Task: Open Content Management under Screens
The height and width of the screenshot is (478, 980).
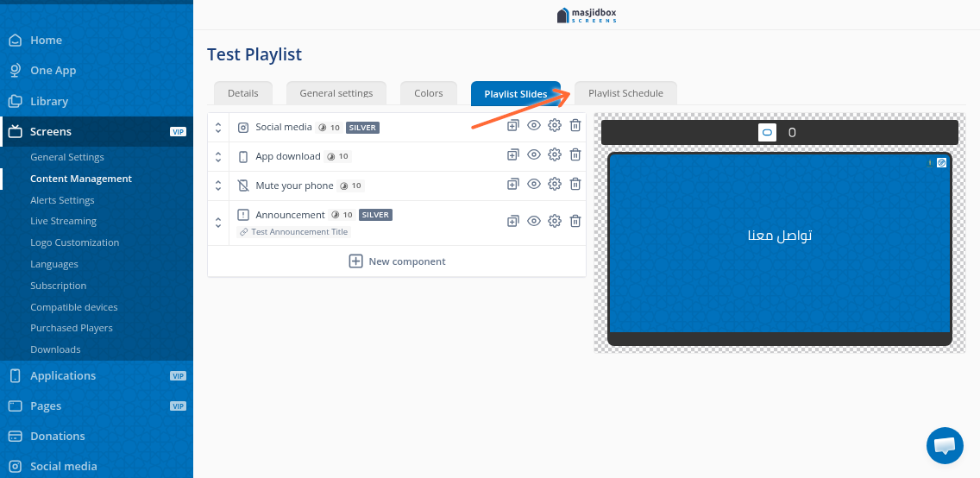Action: 81,179
